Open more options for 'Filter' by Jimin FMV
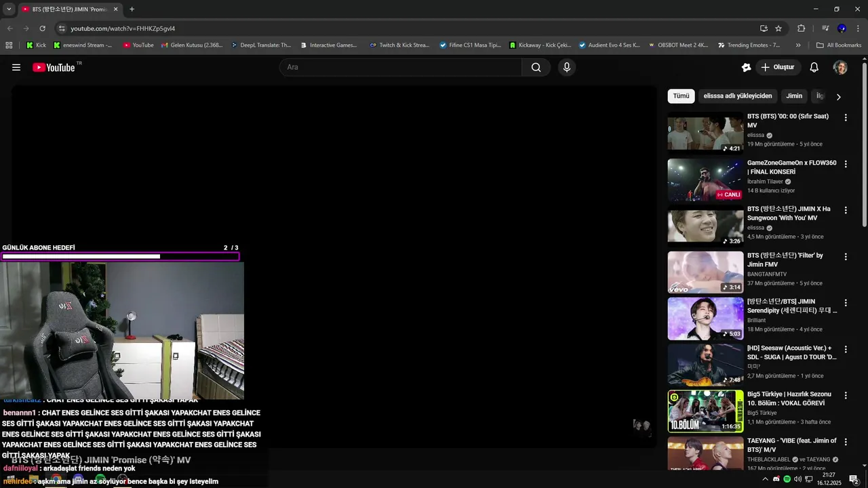Screen dimensions: 868x488 (846, 257)
